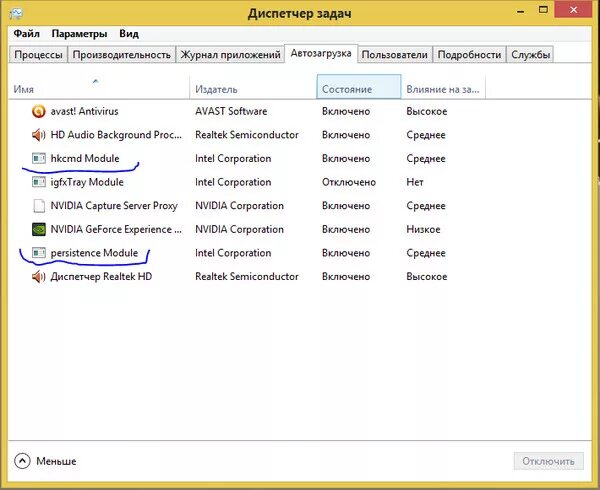The image size is (600, 490).
Task: Click the HD Audio Background Process speaker icon
Action: 39,135
